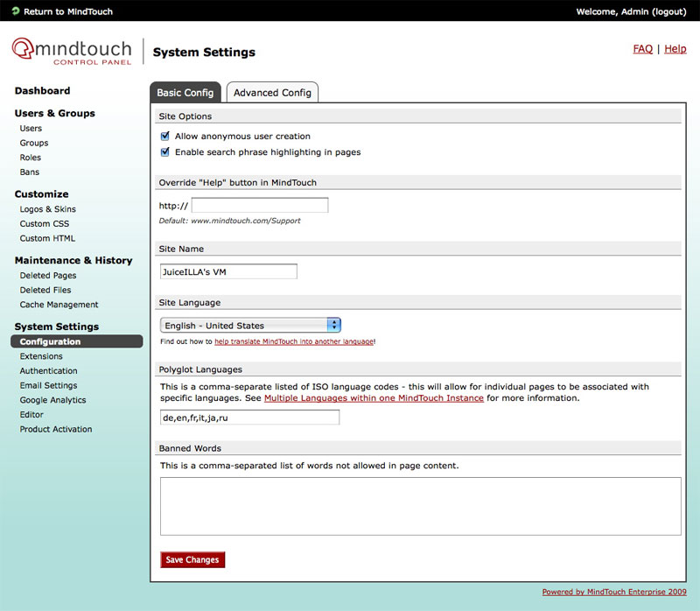View Deleted Files
Screen dimensions: 700x611
tap(45, 290)
